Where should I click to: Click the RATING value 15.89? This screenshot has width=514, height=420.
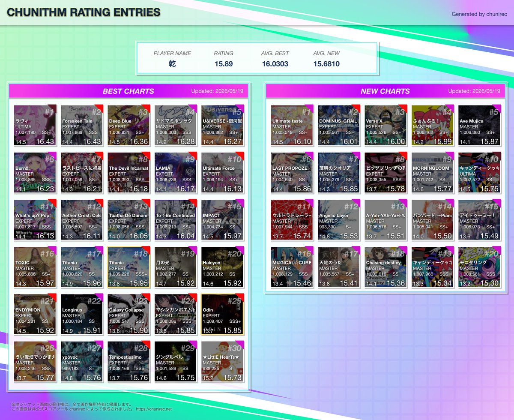pos(224,64)
